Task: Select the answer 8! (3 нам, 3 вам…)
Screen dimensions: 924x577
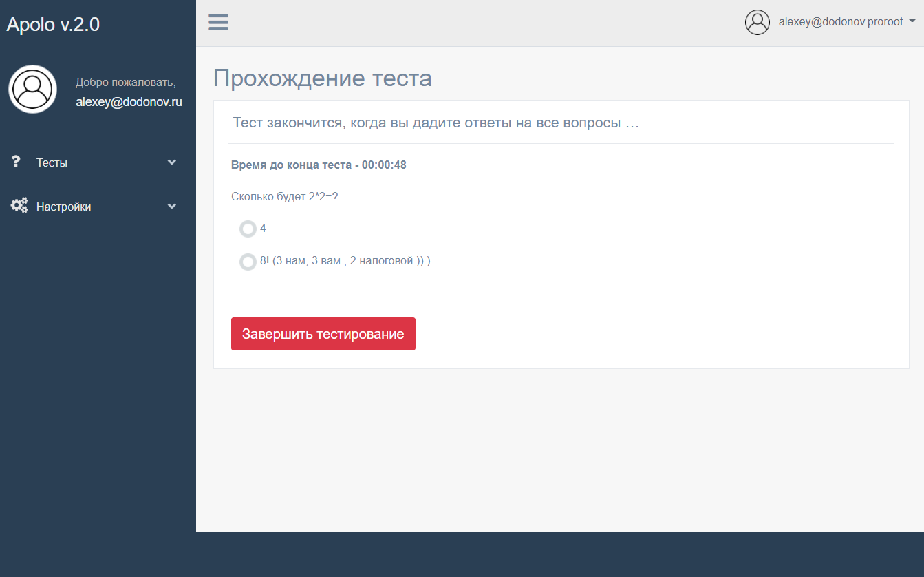Action: pyautogui.click(x=248, y=262)
